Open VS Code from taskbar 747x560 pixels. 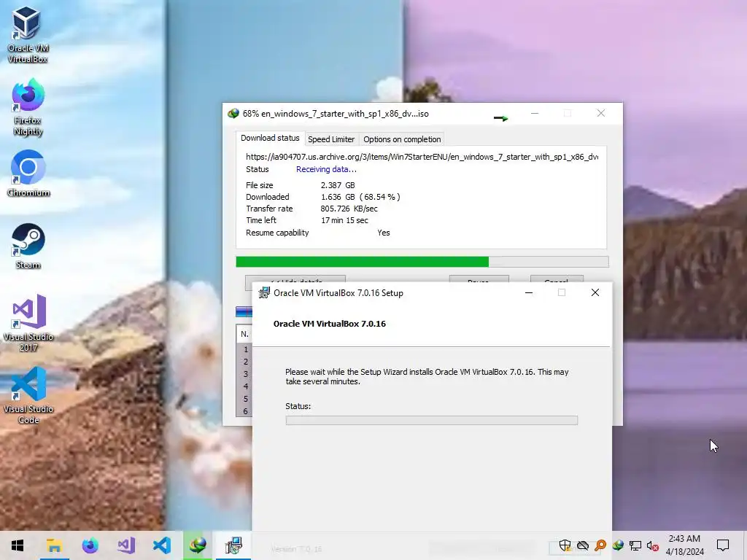pyautogui.click(x=162, y=545)
